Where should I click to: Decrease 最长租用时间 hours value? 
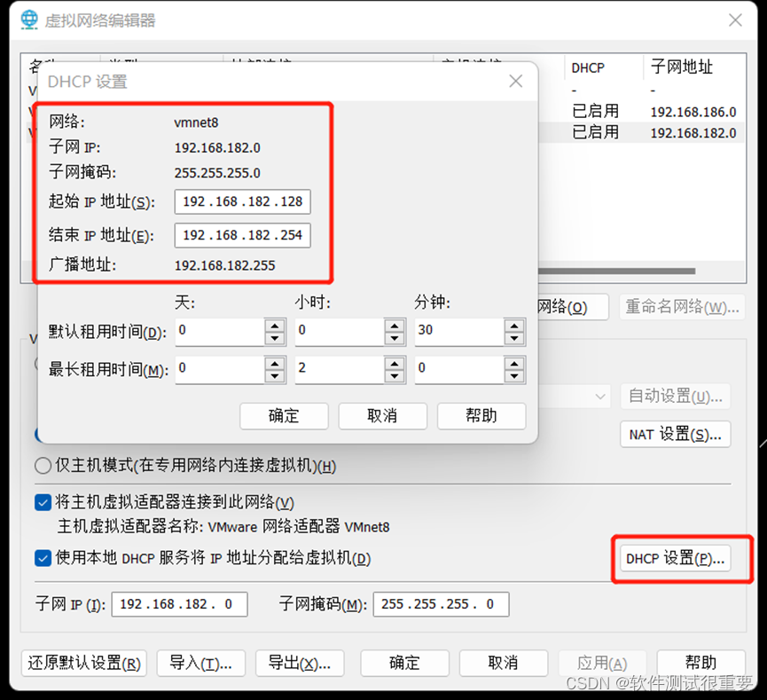tap(395, 376)
